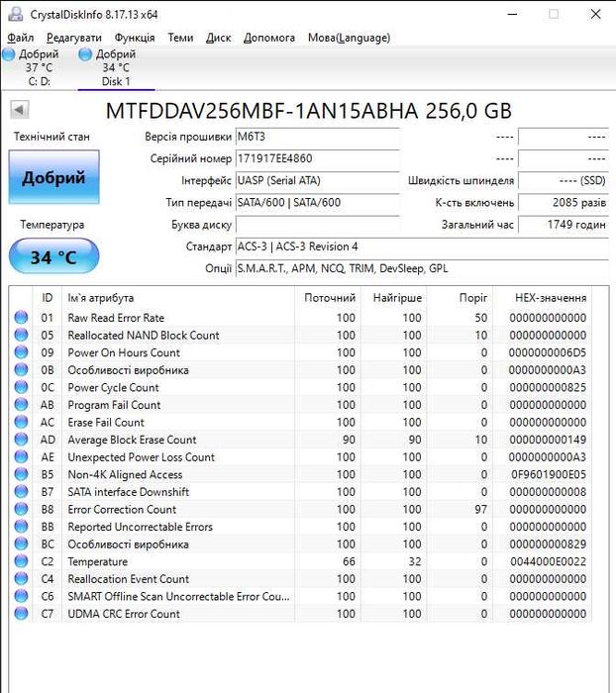Image resolution: width=616 pixels, height=693 pixels.
Task: Click HEX value 0000000006D5
Action: [x=548, y=352]
